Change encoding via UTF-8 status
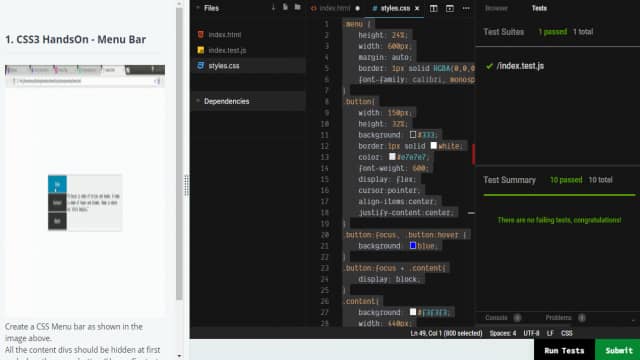The width and height of the screenshot is (640, 360). (x=531, y=333)
